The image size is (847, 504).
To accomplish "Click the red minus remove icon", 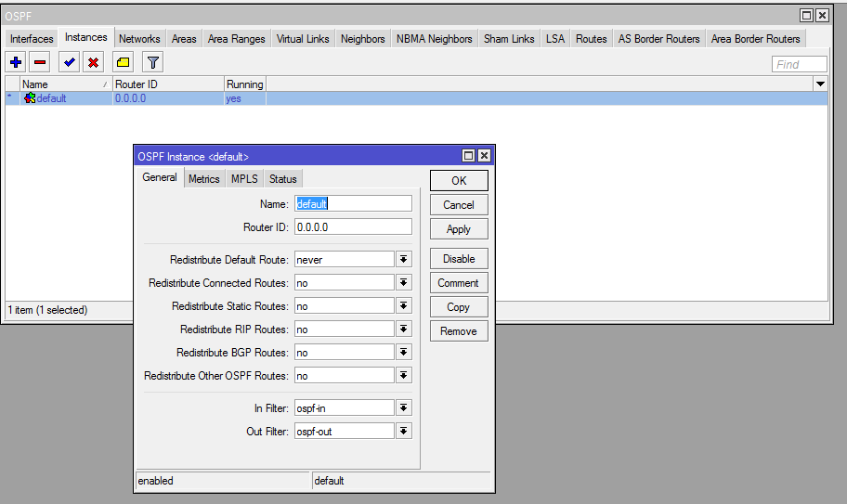I will [x=39, y=62].
